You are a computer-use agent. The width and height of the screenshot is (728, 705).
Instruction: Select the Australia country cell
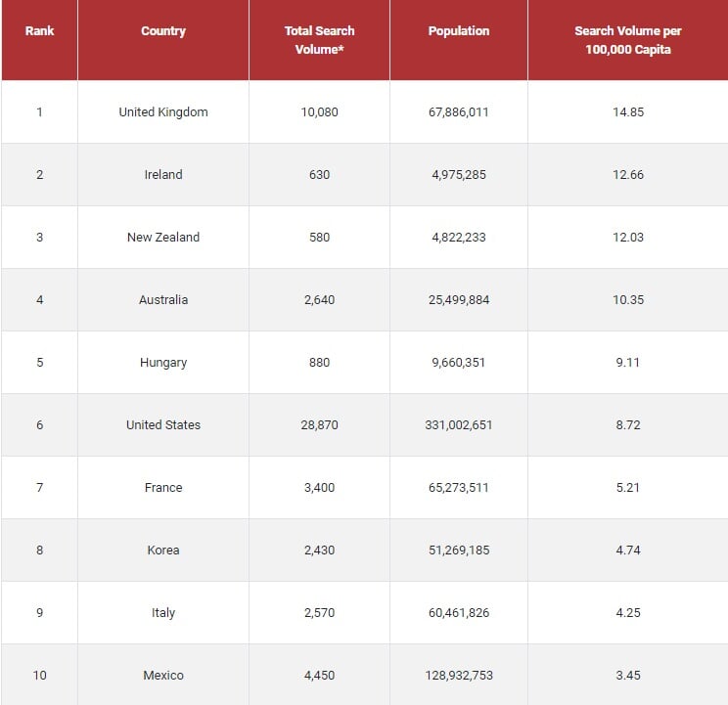(163, 299)
